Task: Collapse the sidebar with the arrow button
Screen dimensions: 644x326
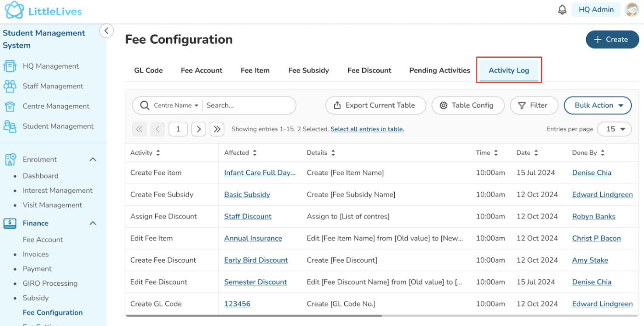Action: point(106,31)
